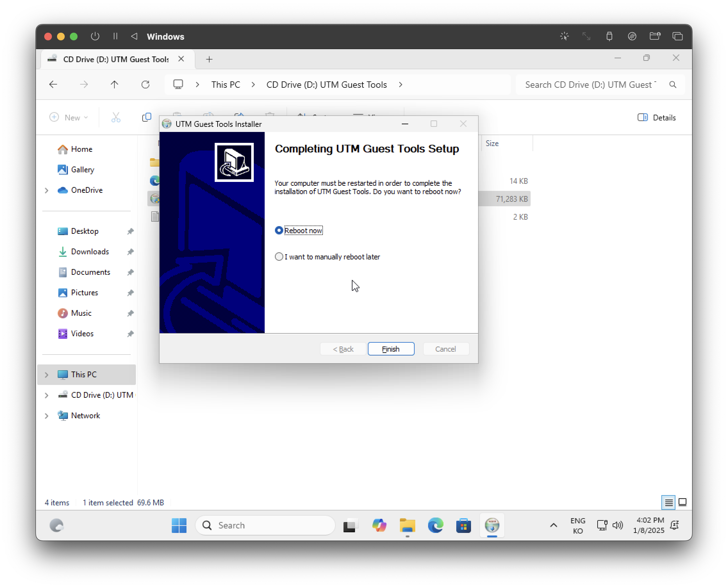Viewport: 728px width, 588px height.
Task: Open Pictures quick access folder
Action: point(84,293)
